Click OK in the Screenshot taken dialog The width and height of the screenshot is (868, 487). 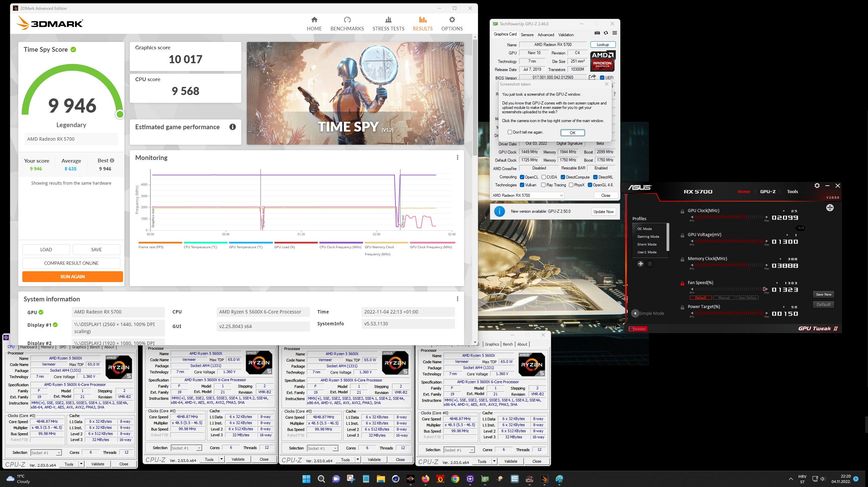click(x=573, y=133)
